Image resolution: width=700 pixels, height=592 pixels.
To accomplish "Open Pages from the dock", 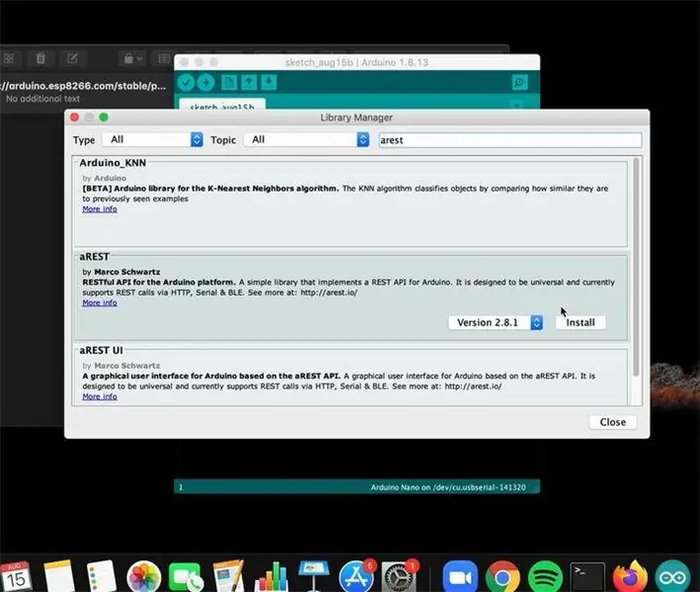I will [228, 576].
